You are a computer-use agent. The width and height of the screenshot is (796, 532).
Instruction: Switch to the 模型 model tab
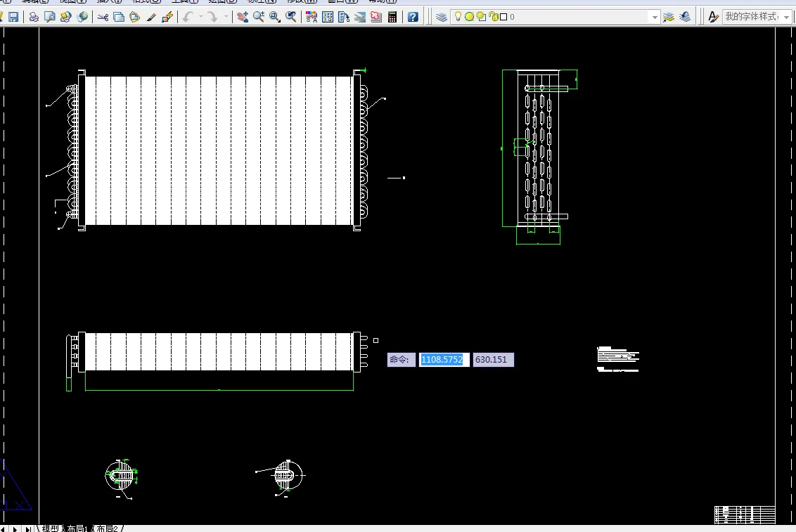pos(50,528)
